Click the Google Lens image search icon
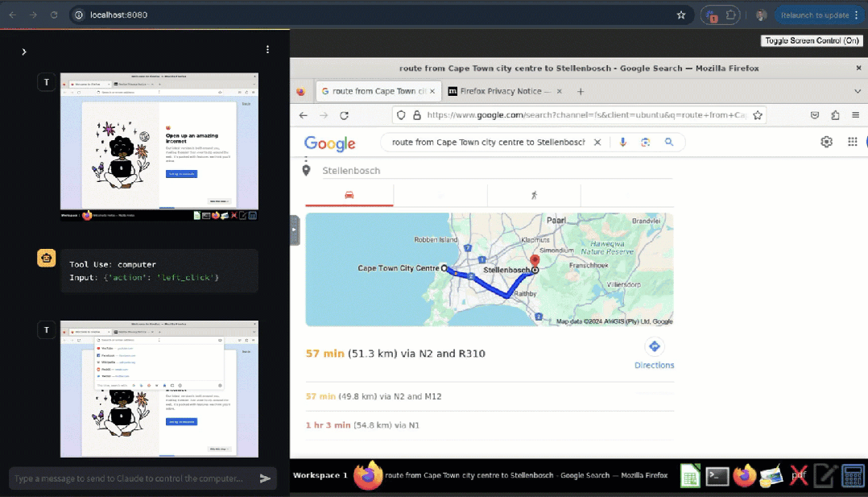 [x=645, y=143]
